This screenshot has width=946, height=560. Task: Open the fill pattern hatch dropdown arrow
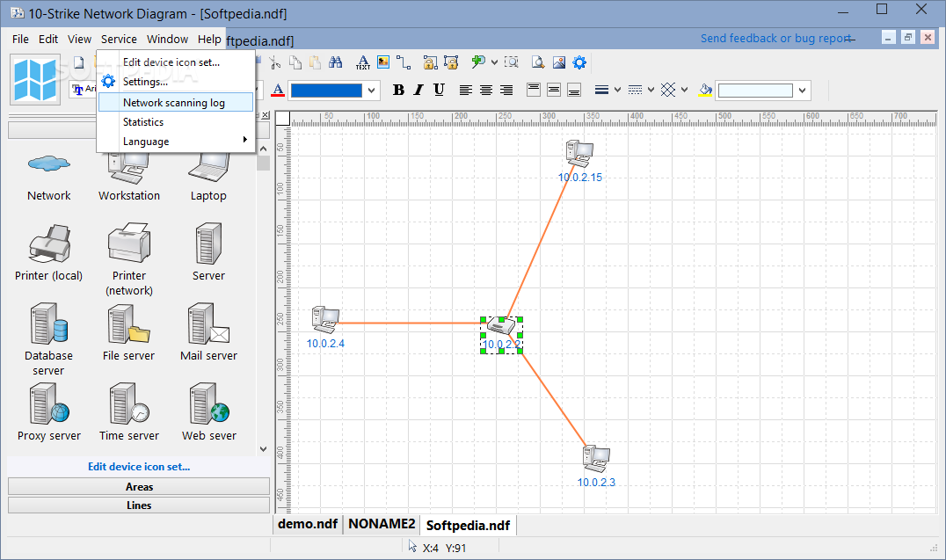pyautogui.click(x=684, y=90)
